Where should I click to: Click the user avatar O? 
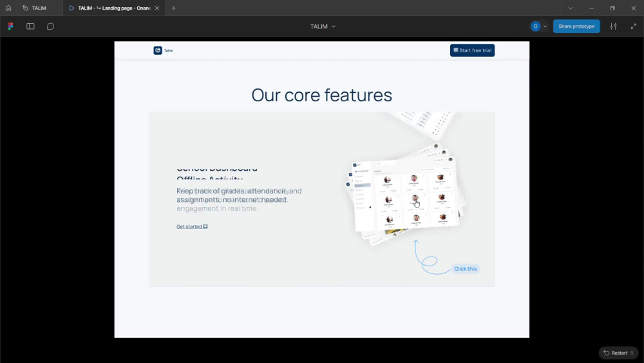pyautogui.click(x=535, y=26)
